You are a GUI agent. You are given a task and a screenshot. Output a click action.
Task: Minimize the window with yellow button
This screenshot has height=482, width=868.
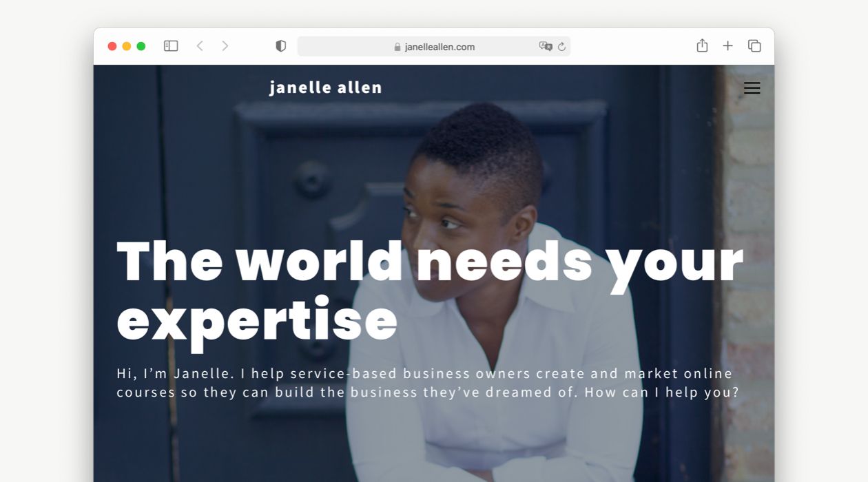point(127,46)
